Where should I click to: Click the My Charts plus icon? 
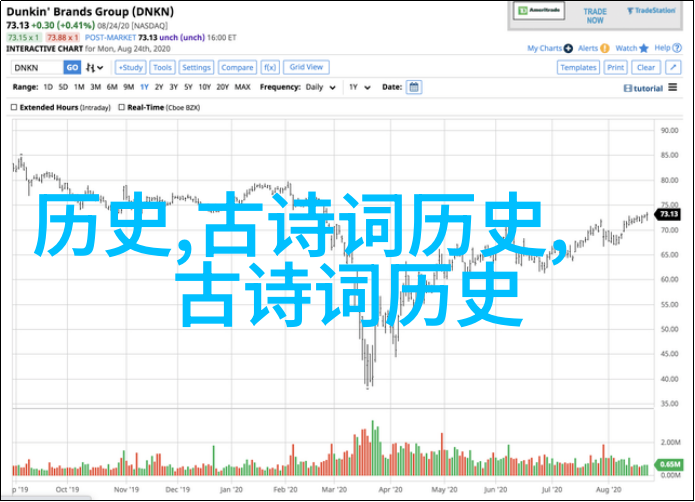point(568,48)
